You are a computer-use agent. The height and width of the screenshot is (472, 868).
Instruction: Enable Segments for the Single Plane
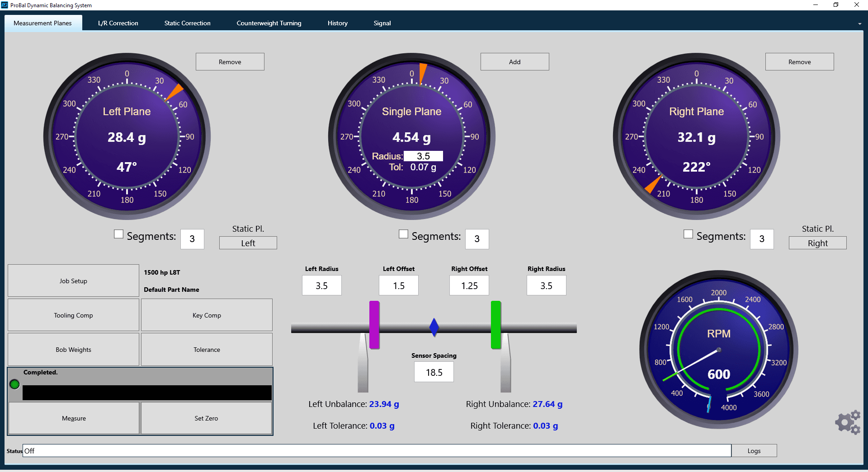403,234
